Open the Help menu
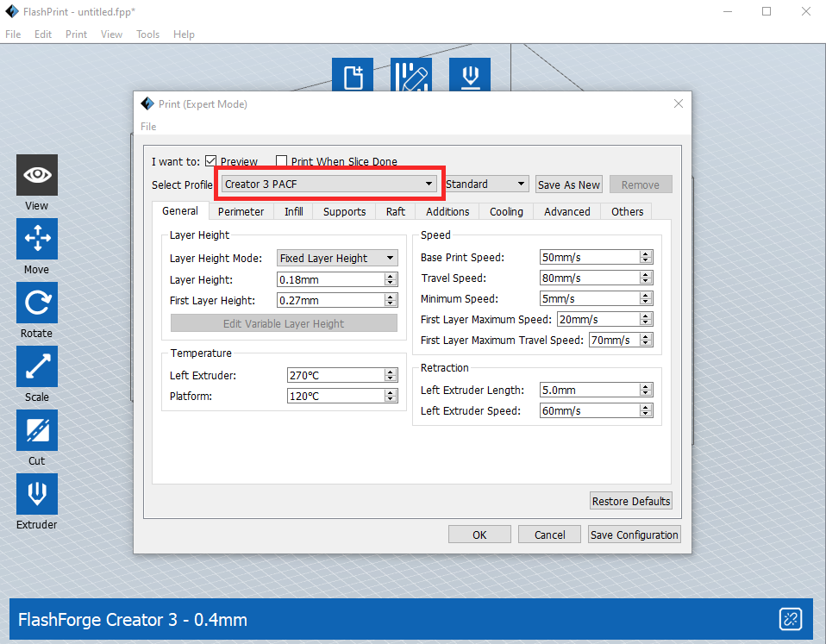The width and height of the screenshot is (826, 644). 184,34
